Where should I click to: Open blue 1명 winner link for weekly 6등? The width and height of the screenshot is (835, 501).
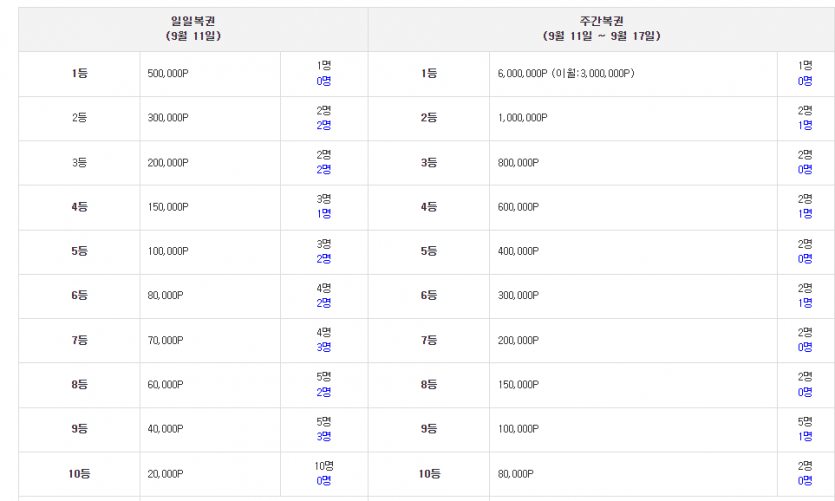(x=805, y=303)
